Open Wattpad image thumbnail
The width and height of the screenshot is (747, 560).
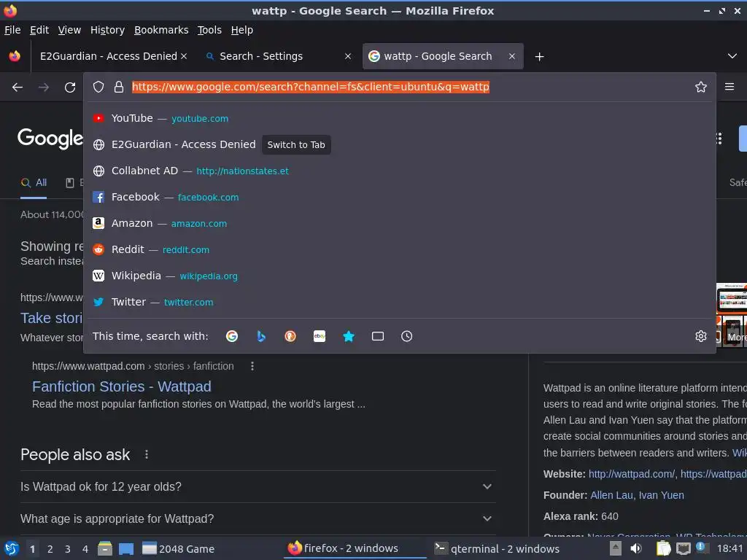point(732,298)
